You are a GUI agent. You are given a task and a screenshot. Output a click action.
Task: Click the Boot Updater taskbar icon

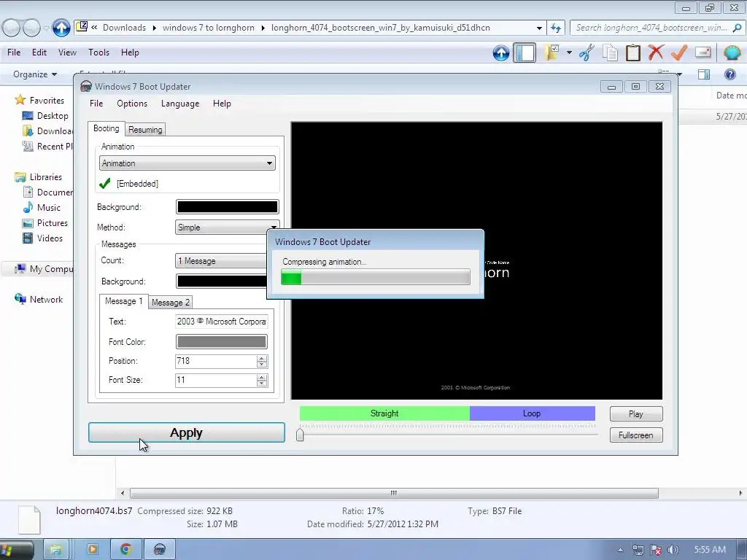160,550
